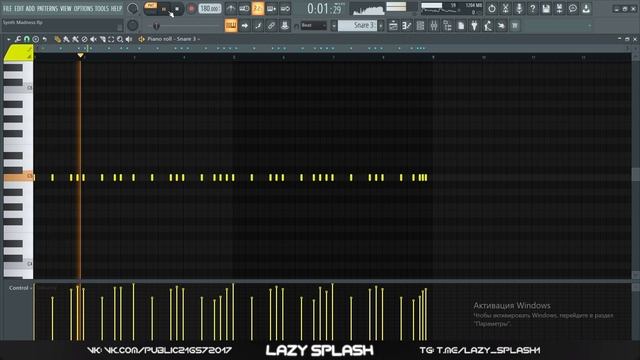Viewport: 640px width, 360px height.
Task: Click the scissors audio editor icon
Action: [x=505, y=9]
